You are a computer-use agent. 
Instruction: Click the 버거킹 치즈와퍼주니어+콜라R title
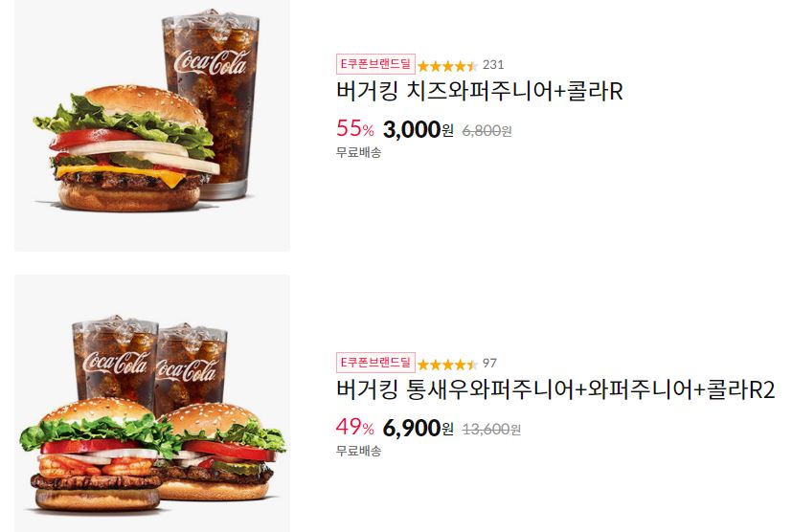(x=480, y=91)
